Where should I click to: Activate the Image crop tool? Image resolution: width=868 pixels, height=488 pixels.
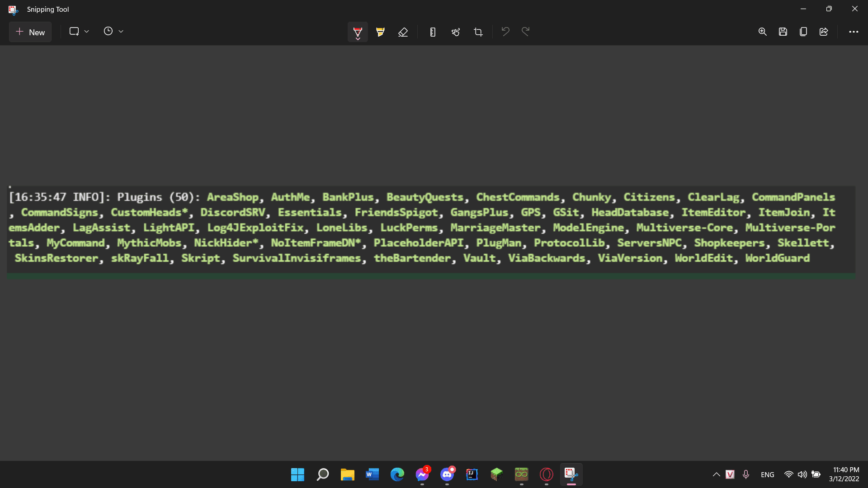tap(478, 32)
